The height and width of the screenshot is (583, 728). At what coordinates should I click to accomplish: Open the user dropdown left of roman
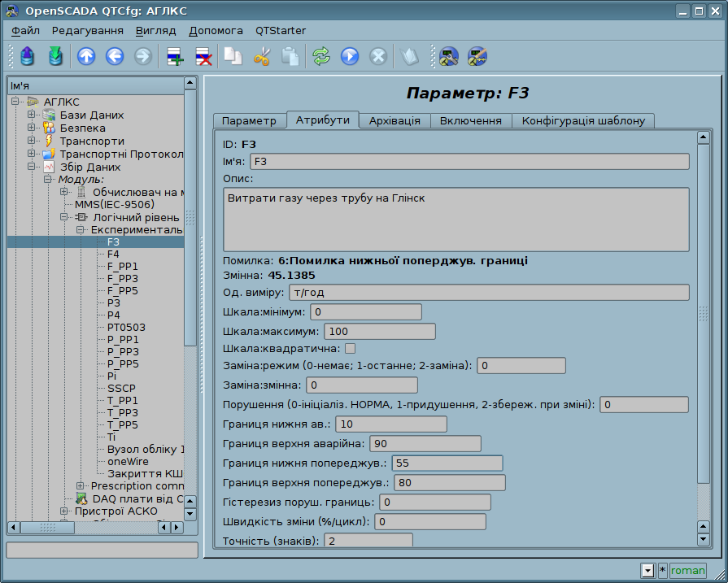pos(647,571)
